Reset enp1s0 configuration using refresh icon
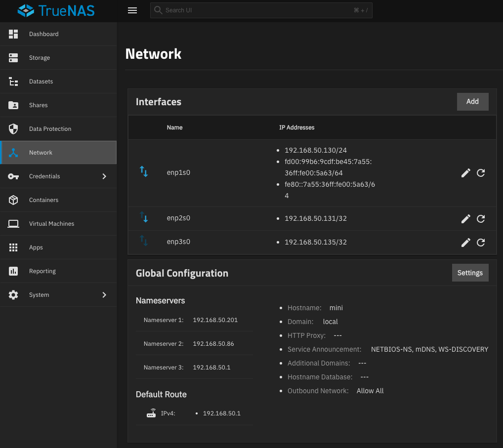 pyautogui.click(x=481, y=173)
